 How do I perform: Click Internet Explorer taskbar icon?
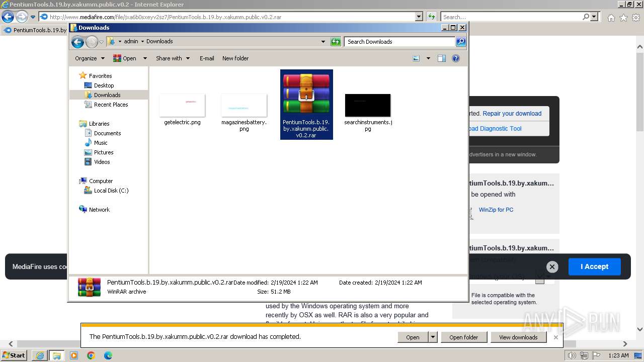pyautogui.click(x=40, y=355)
